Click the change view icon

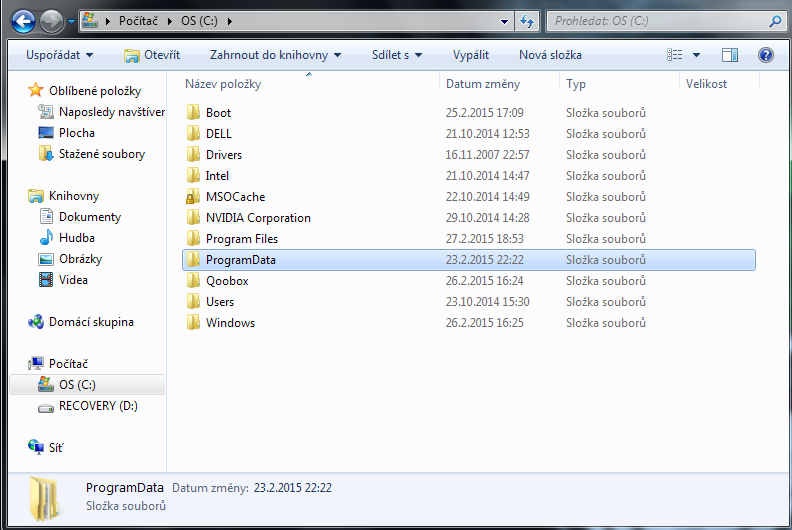pos(675,55)
